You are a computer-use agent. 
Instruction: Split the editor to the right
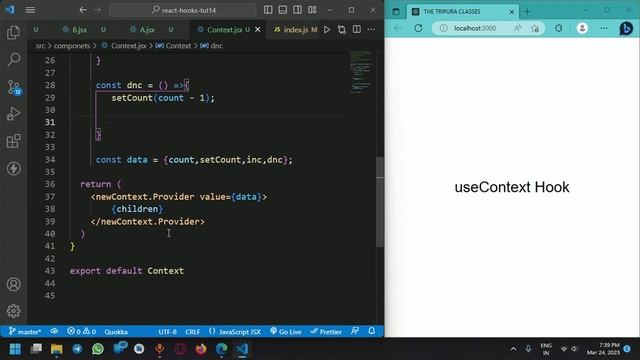pos(357,29)
